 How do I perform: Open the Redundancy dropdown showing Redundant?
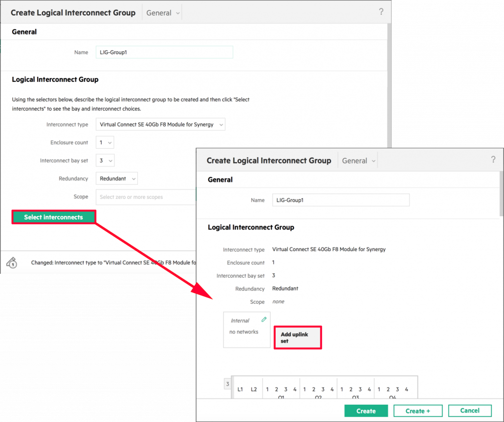point(116,178)
